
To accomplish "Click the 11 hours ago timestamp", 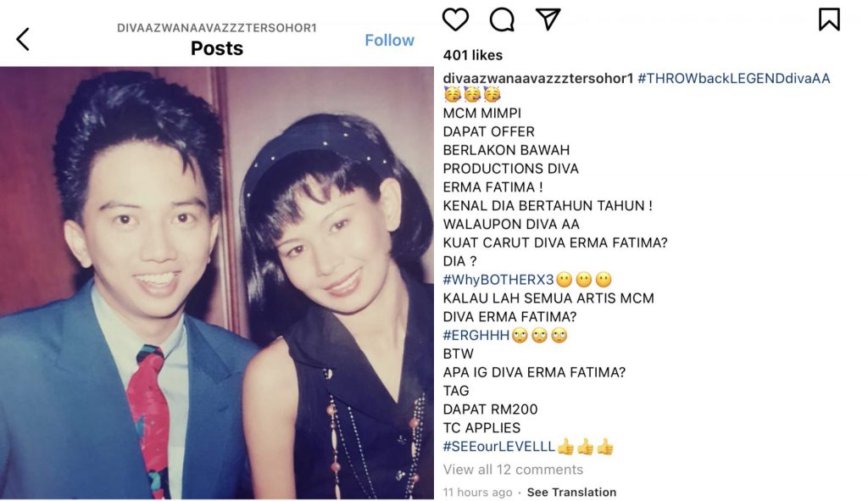I will click(x=477, y=493).
